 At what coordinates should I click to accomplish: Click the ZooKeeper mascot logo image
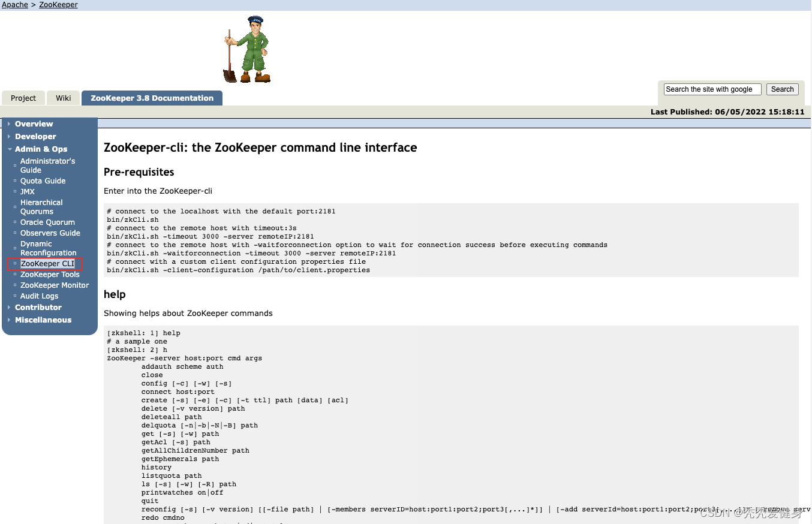coord(247,49)
